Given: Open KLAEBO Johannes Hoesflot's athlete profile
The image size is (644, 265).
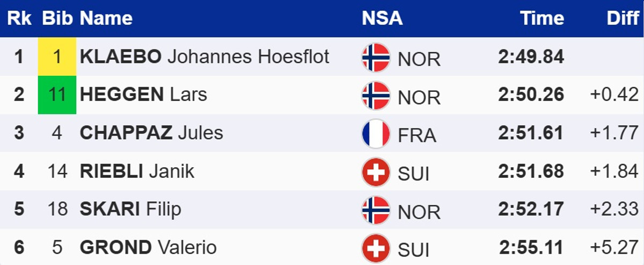Looking at the screenshot, I should (x=204, y=56).
